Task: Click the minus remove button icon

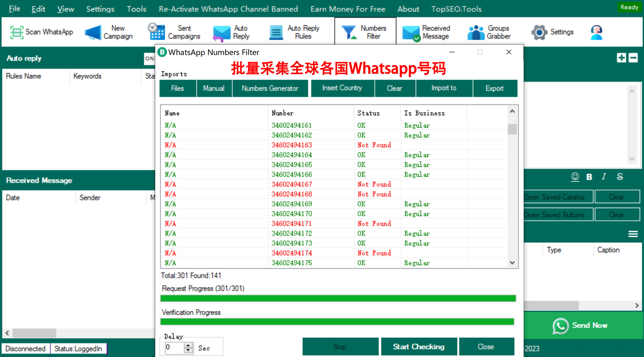Action: point(633,58)
